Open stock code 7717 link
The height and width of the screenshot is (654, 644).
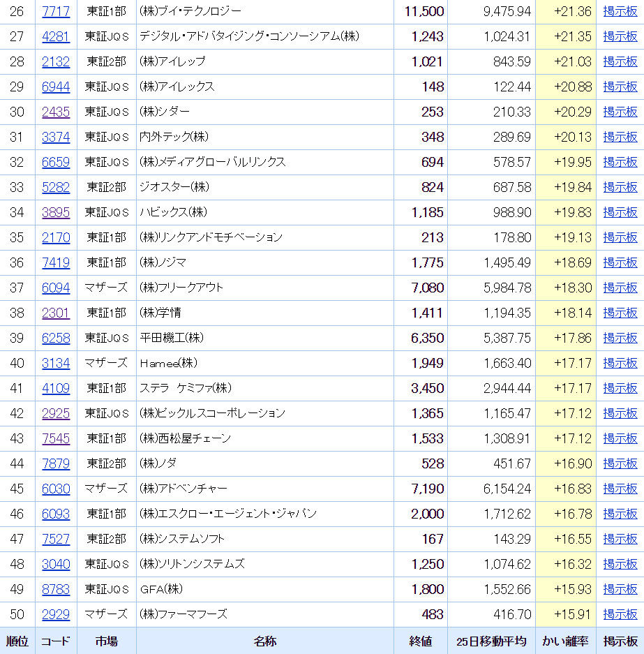coord(56,11)
